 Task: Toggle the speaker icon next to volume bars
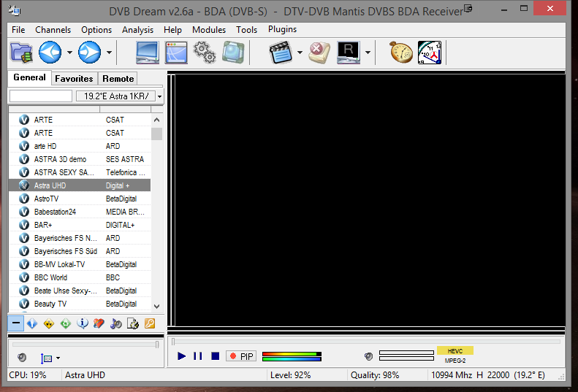coord(368,356)
